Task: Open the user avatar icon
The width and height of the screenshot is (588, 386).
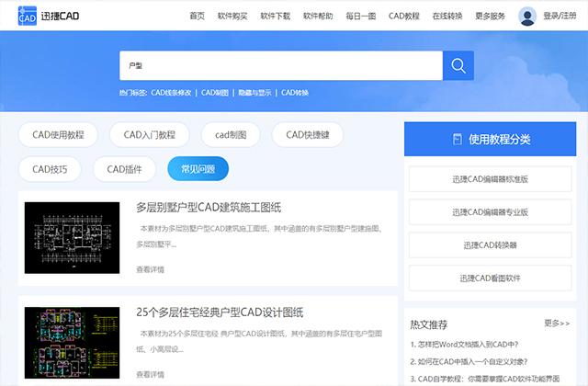Action: click(527, 17)
